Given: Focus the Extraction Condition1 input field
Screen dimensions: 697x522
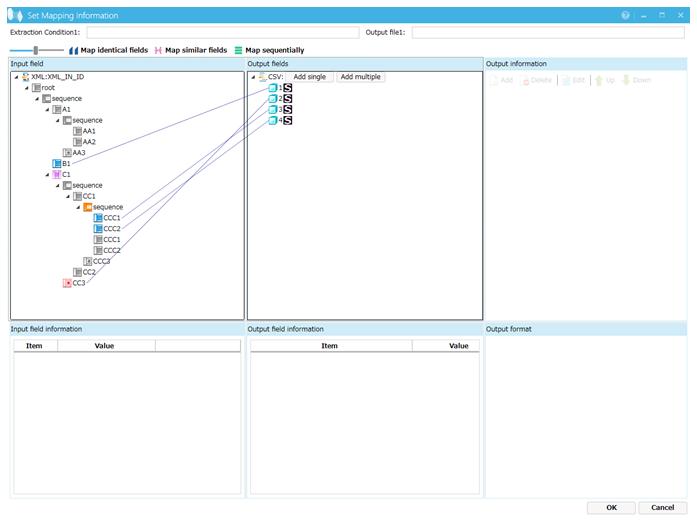Looking at the screenshot, I should 222,33.
